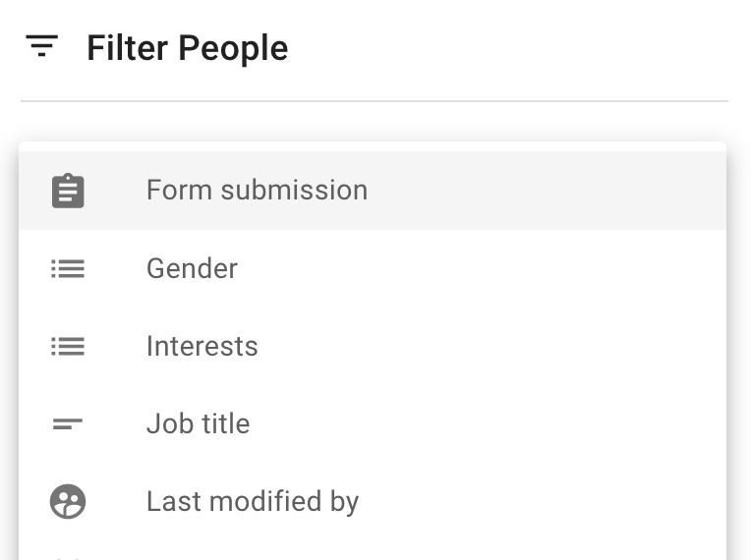751x560 pixels.
Task: Select the Form submission filter option
Action: (257, 190)
